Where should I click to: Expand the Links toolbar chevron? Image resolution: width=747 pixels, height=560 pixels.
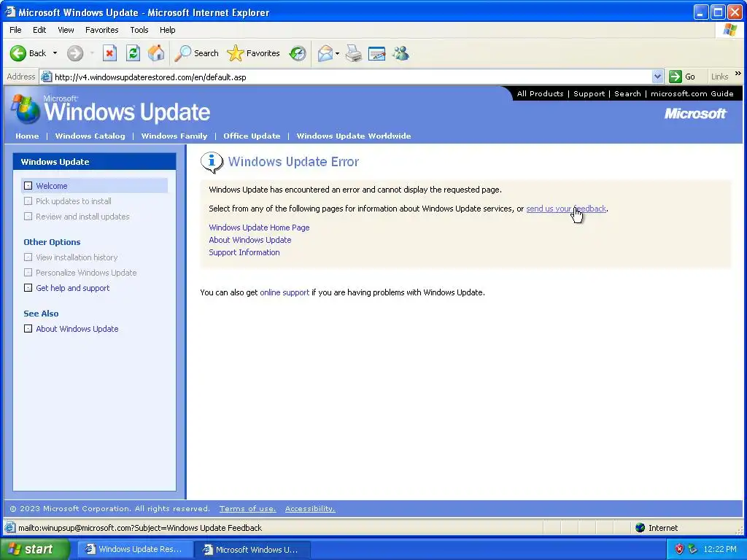(738, 74)
